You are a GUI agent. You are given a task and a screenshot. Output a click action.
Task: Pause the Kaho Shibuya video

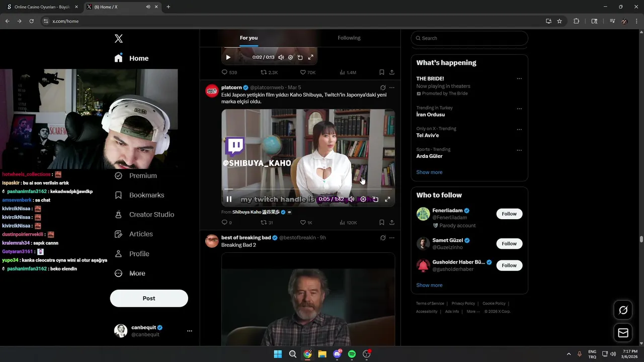click(228, 199)
